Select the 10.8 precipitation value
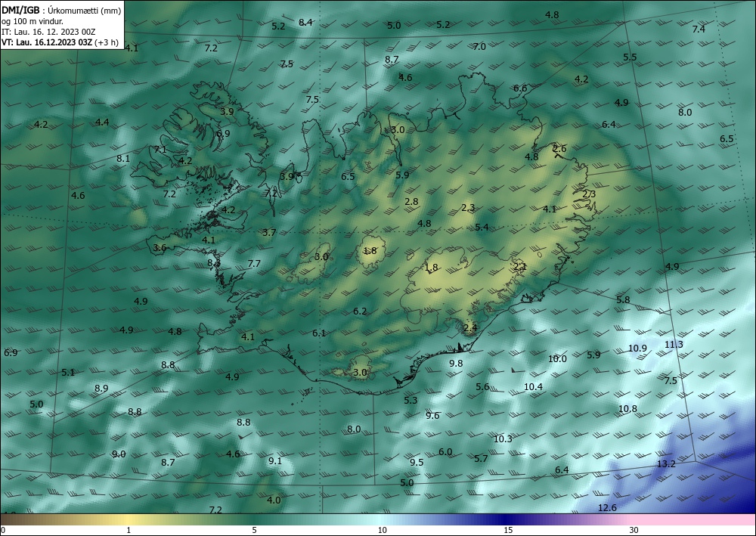Viewport: 756px width, 536px height. click(x=627, y=409)
